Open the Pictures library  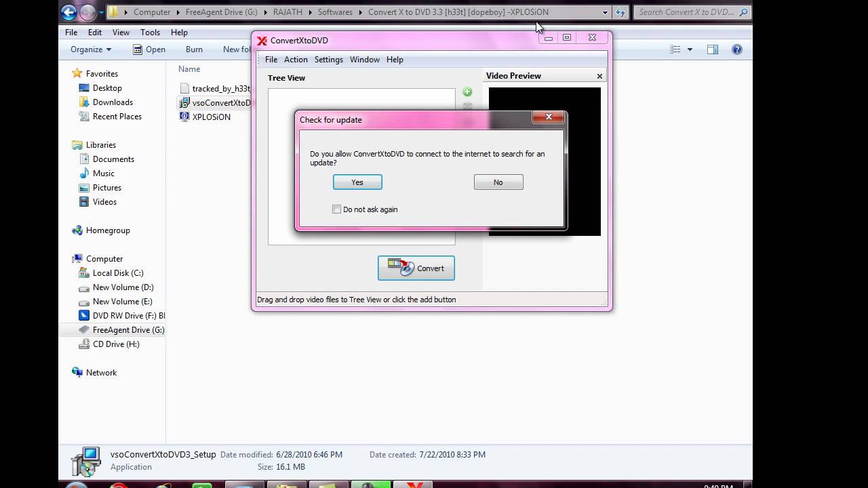coord(107,188)
